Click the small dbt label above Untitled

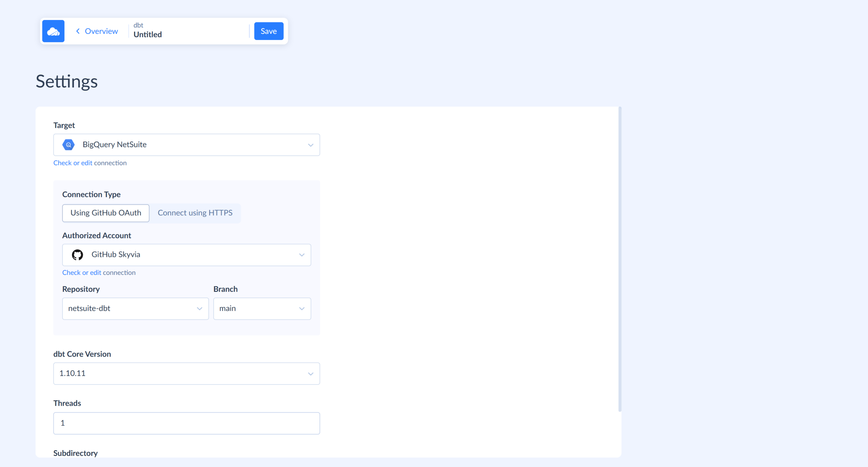[138, 25]
